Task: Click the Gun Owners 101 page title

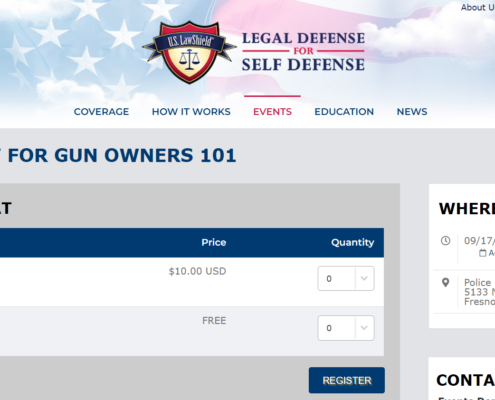Action: [x=118, y=156]
